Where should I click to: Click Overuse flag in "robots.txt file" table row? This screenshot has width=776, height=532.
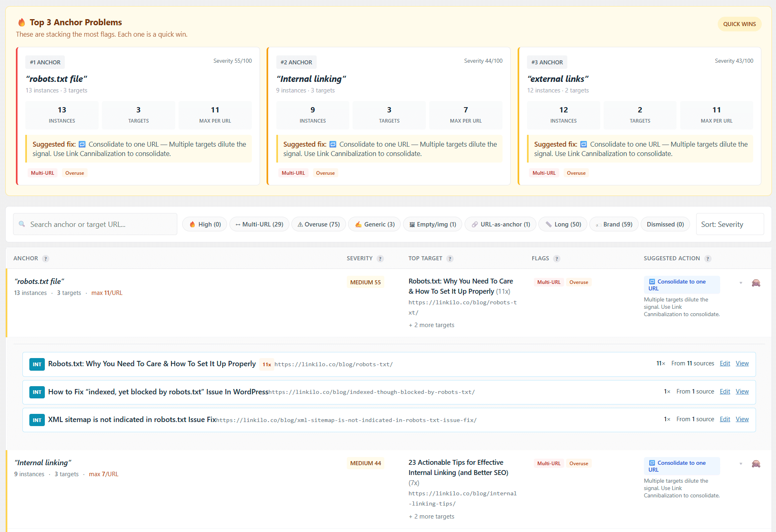click(578, 282)
